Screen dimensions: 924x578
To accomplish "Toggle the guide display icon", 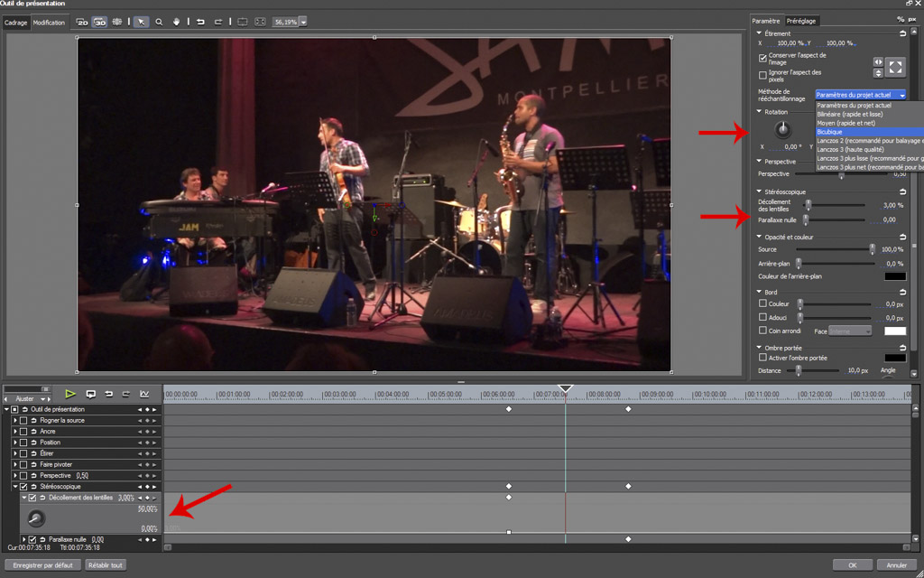I will tap(117, 22).
